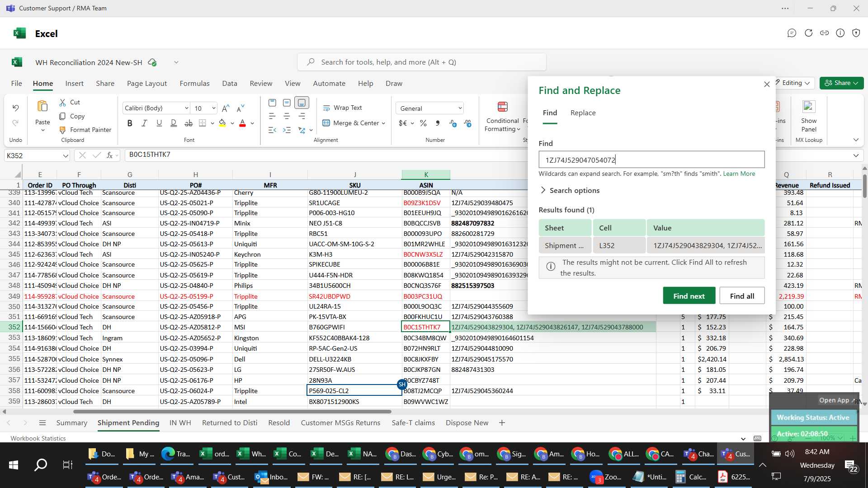
Task: Open Merge & Center dropdown arrow
Action: (x=383, y=123)
